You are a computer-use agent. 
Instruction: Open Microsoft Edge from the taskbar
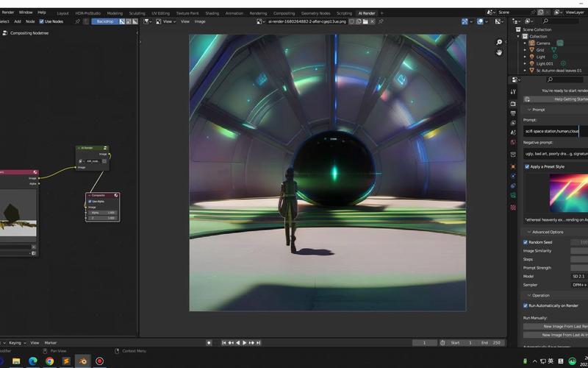pos(33,361)
